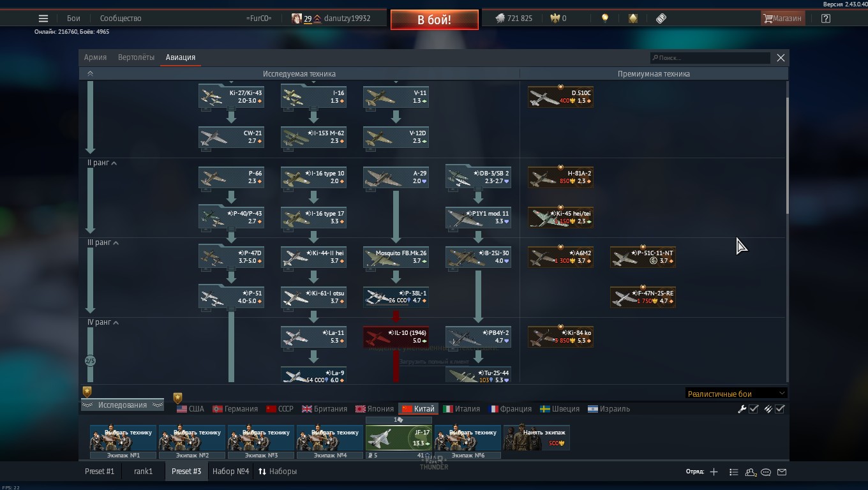Screen dimensions: 868x490
Task: Select the V-12D aircraft card
Action: coord(396,137)
